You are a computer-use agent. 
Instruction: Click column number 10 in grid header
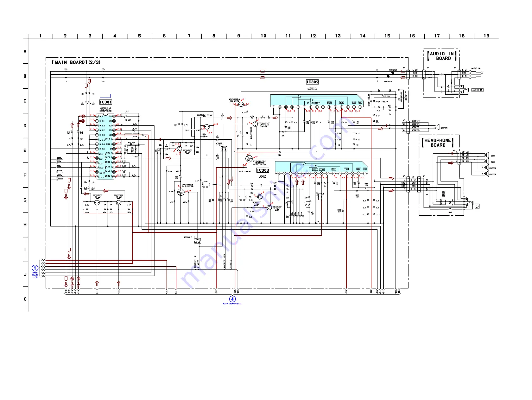click(x=263, y=36)
